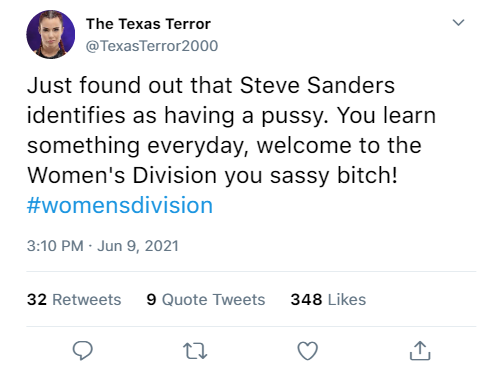Click the Jun 9, 2021 date
480x375 pixels.
[x=138, y=246]
